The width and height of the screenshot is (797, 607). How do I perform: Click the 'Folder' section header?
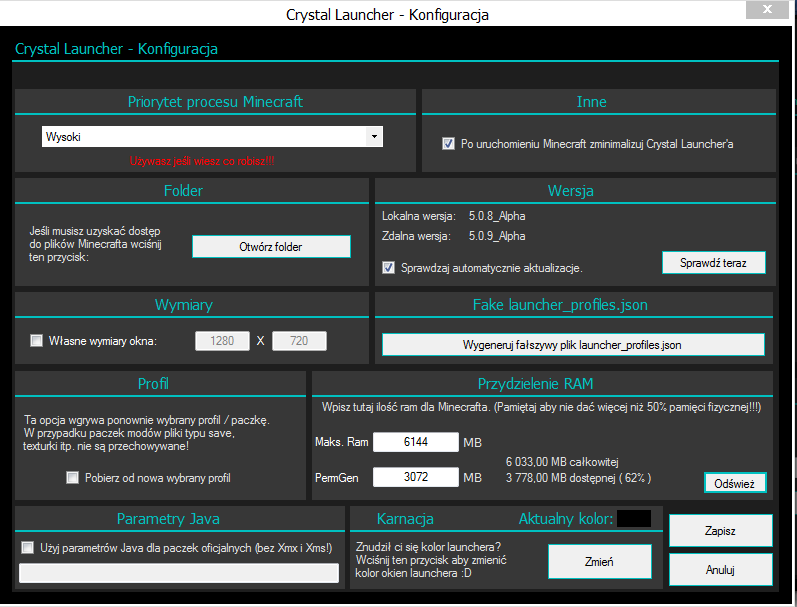click(183, 191)
